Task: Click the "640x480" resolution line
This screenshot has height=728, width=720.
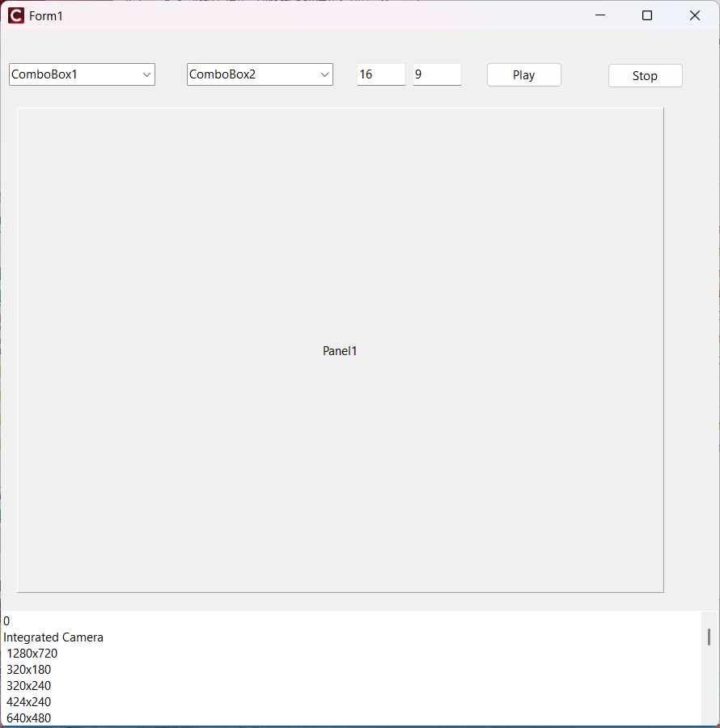Action: pos(29,718)
